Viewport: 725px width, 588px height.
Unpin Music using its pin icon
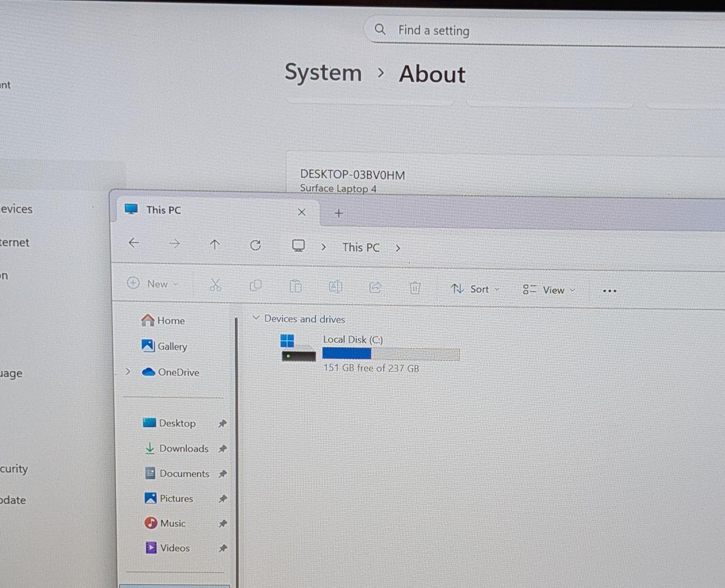(223, 524)
